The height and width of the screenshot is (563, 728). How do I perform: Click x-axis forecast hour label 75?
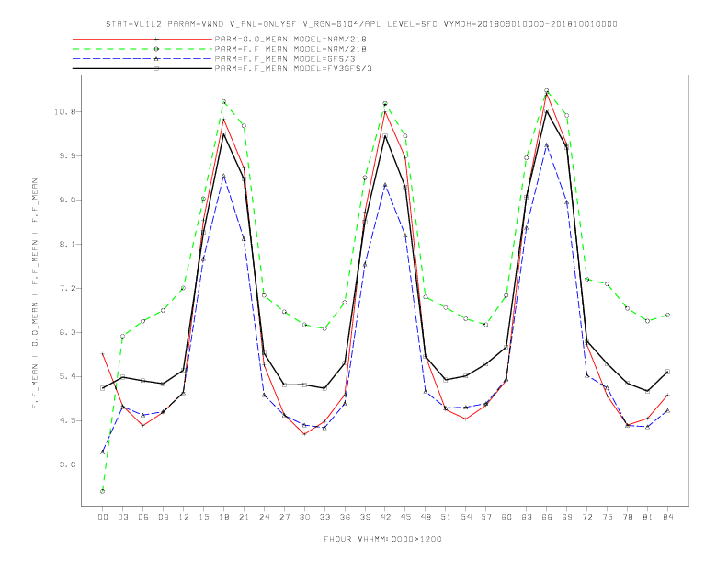click(x=608, y=517)
